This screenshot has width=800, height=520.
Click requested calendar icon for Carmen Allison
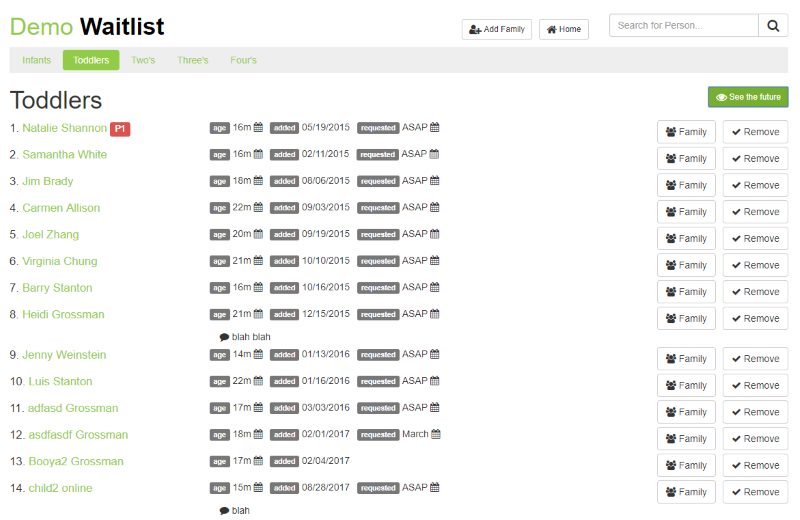pos(435,208)
